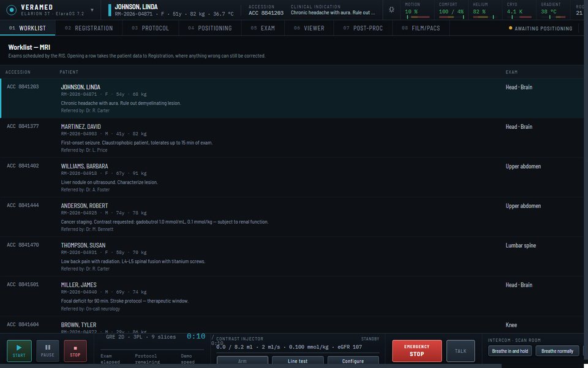
Task: Open the Miller, James worklist row
Action: tap(292, 296)
